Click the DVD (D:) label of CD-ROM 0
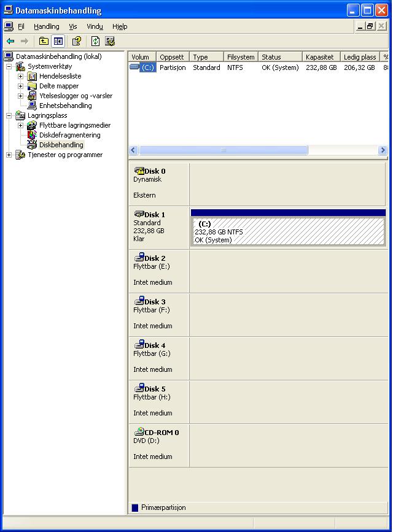The height and width of the screenshot is (532, 393). [x=146, y=441]
